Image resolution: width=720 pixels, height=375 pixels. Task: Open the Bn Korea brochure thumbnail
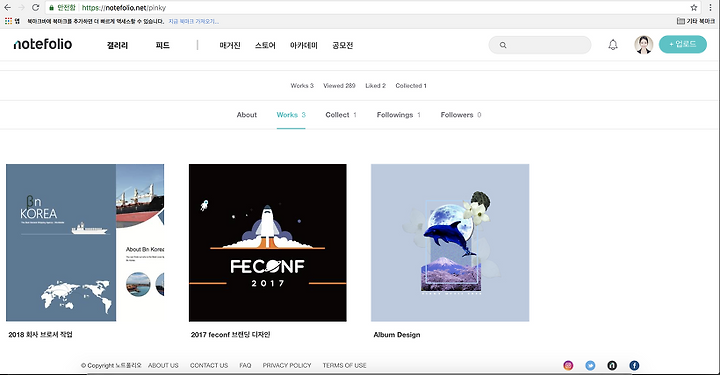click(x=85, y=242)
